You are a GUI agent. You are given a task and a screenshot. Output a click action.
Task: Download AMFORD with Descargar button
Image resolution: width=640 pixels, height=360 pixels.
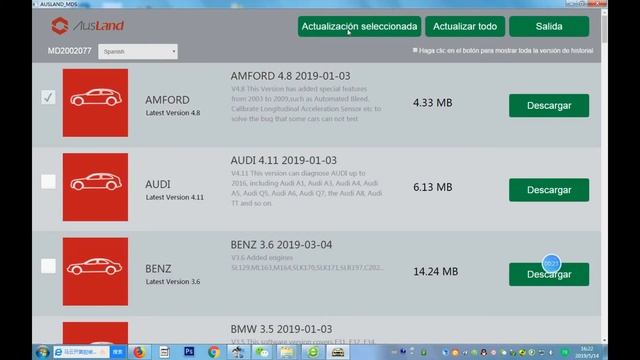pos(549,106)
